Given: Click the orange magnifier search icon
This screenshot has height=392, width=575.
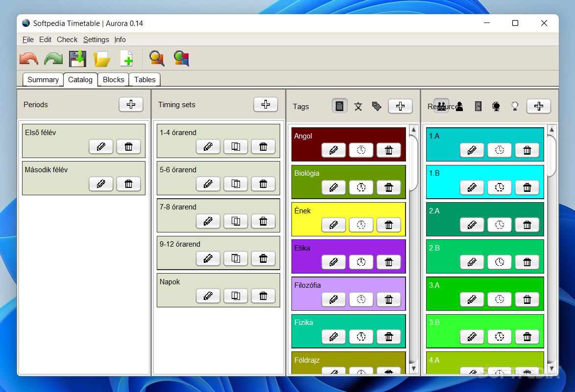Looking at the screenshot, I should pyautogui.click(x=157, y=59).
